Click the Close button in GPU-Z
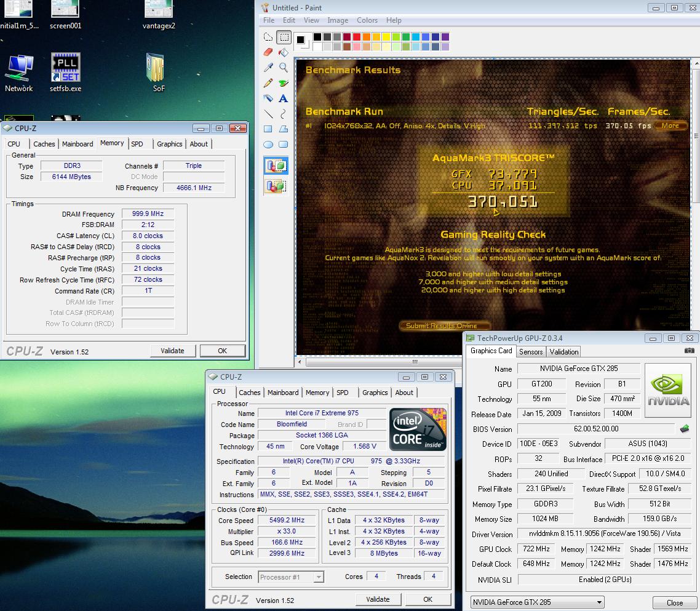 point(675,602)
